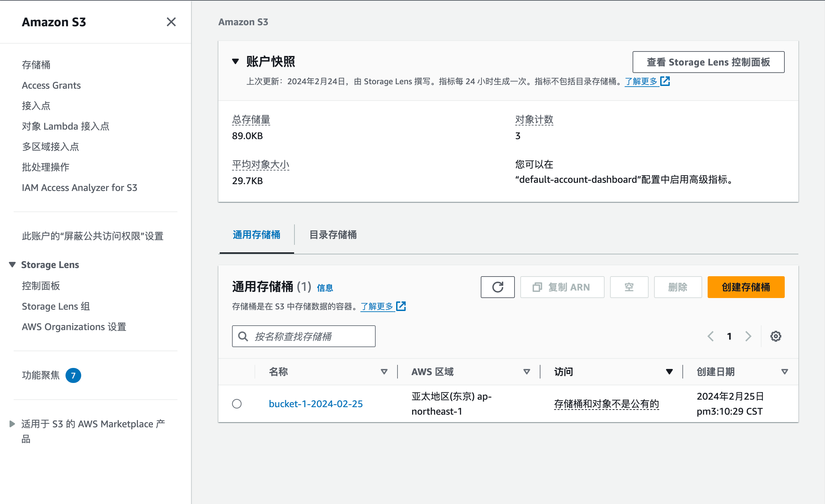Screen dimensions: 825x504
Task: Open the 屏蔽公共访问权限 account settings
Action: pos(93,236)
